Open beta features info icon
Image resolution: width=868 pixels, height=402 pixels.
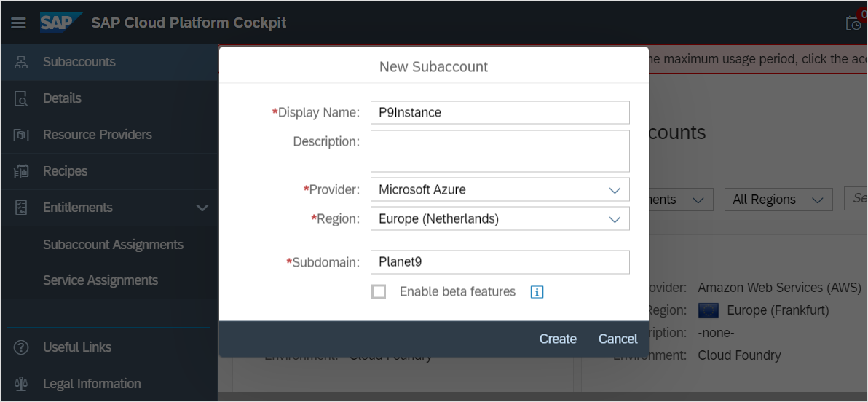click(537, 292)
